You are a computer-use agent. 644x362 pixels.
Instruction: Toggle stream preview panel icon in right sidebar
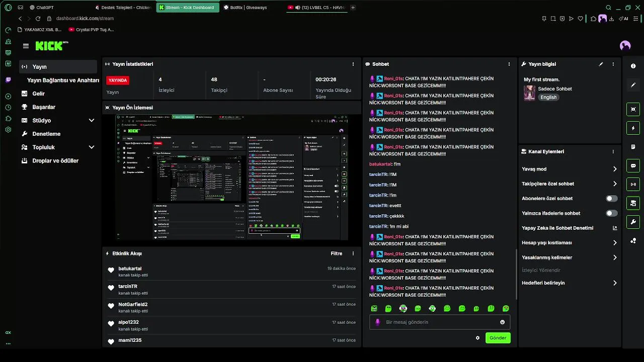coord(633,109)
